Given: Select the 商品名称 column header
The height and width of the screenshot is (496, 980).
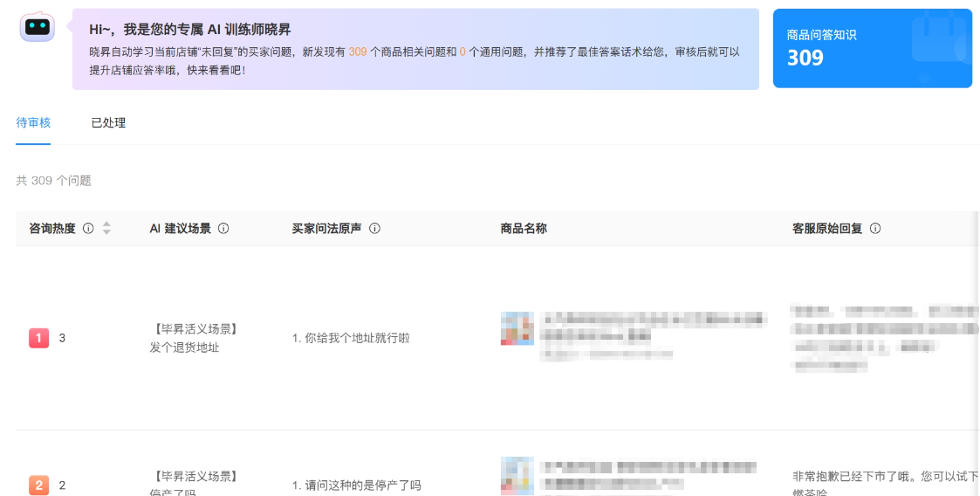Looking at the screenshot, I should (524, 228).
